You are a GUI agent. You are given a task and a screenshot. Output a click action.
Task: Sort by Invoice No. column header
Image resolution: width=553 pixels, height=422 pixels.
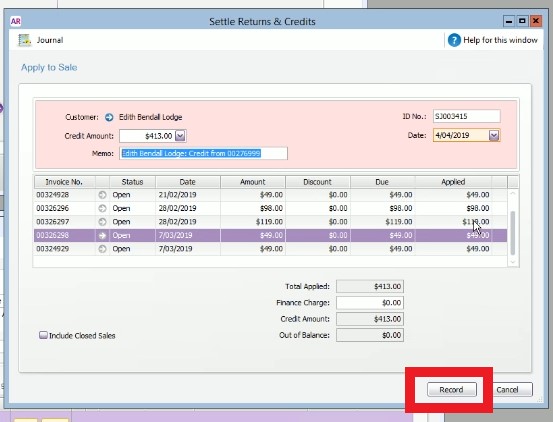click(x=64, y=182)
